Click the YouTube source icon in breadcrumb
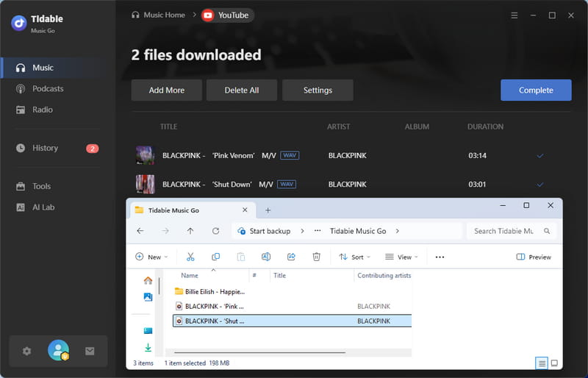 [x=208, y=15]
